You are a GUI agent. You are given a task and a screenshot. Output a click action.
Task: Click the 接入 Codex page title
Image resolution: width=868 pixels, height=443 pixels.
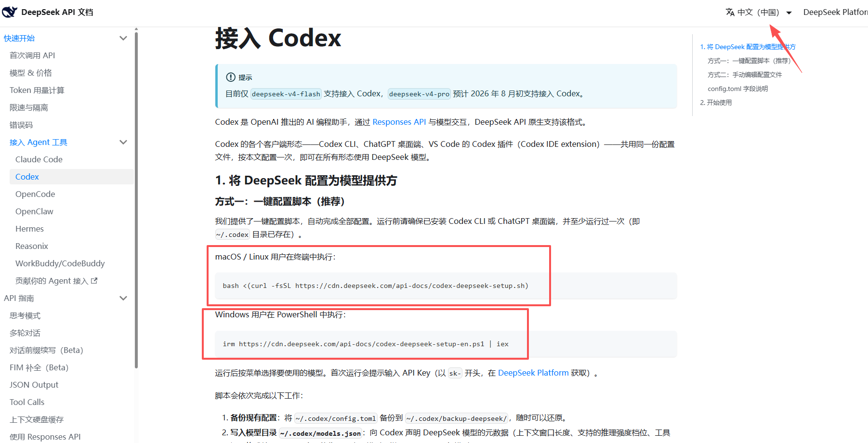coord(278,38)
